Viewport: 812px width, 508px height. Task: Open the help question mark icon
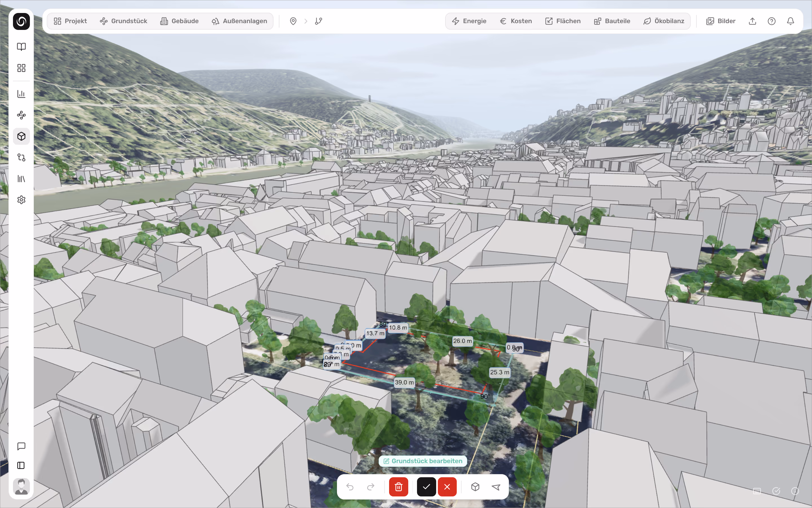772,21
